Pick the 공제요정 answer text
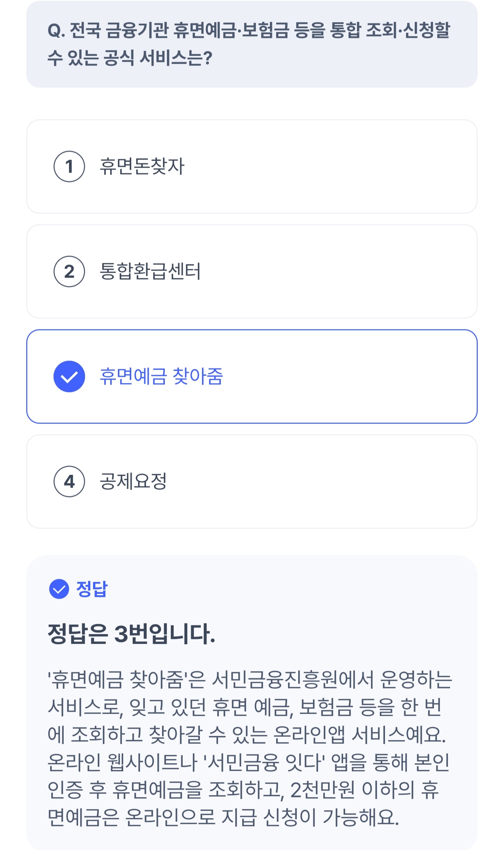Screen dimensions: 504x850 [x=133, y=481]
